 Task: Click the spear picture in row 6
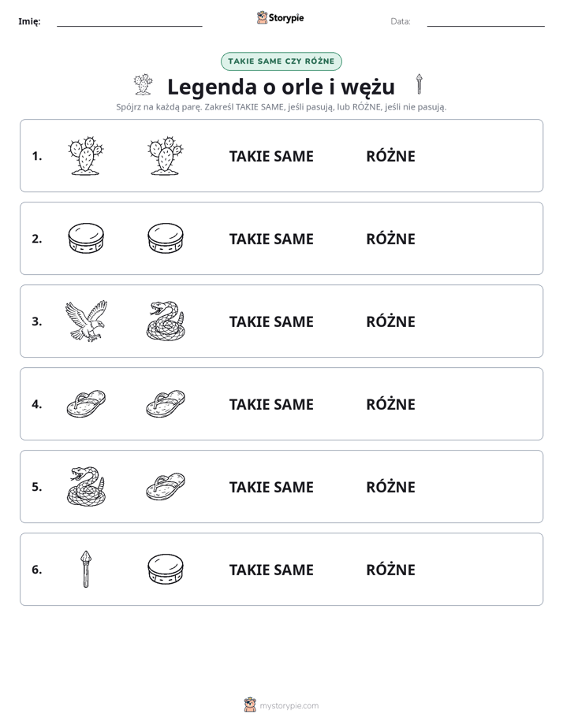click(x=86, y=569)
